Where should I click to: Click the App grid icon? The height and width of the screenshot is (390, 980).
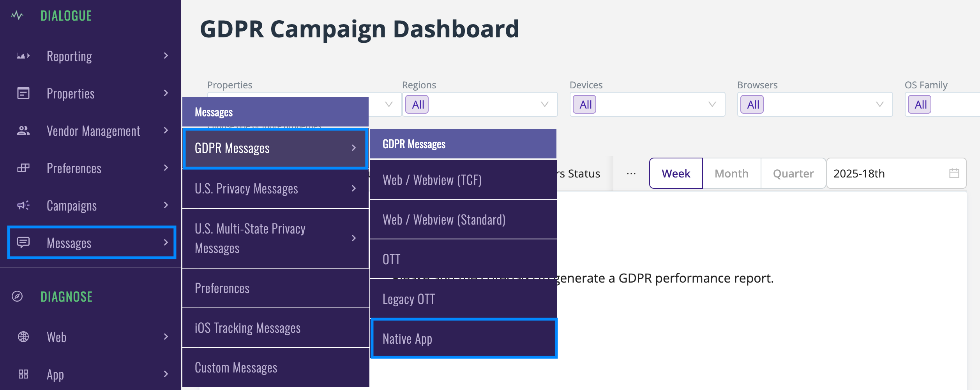point(23,374)
